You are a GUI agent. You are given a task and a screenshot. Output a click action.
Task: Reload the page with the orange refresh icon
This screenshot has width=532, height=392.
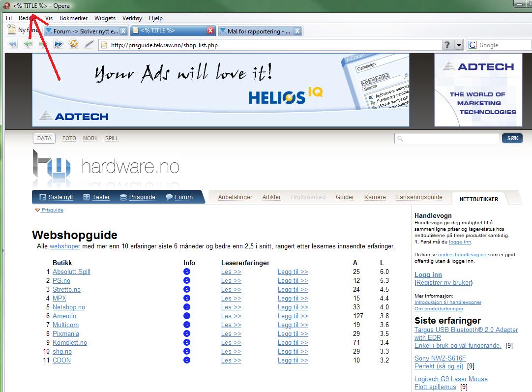[73, 44]
